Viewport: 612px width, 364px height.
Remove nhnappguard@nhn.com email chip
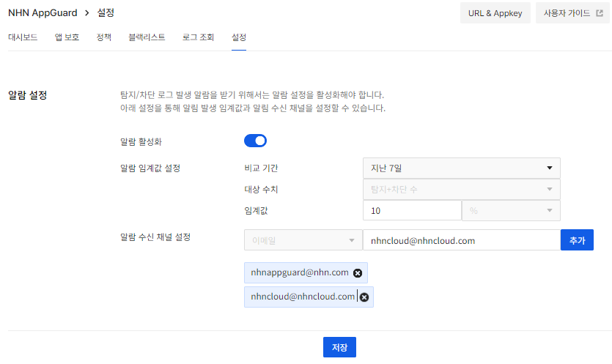358,273
